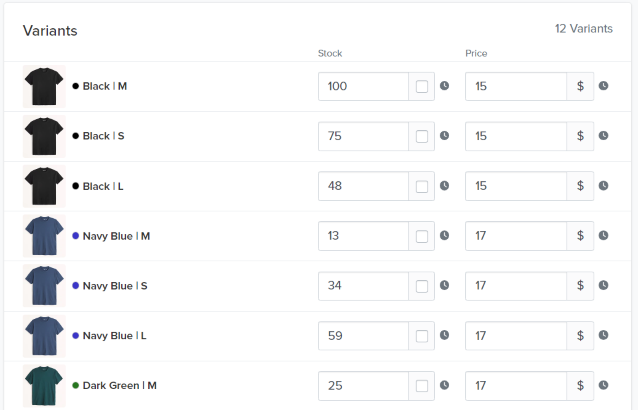Focus the Navy Blue M price field
Viewport: 638px width, 410px height.
click(x=516, y=236)
